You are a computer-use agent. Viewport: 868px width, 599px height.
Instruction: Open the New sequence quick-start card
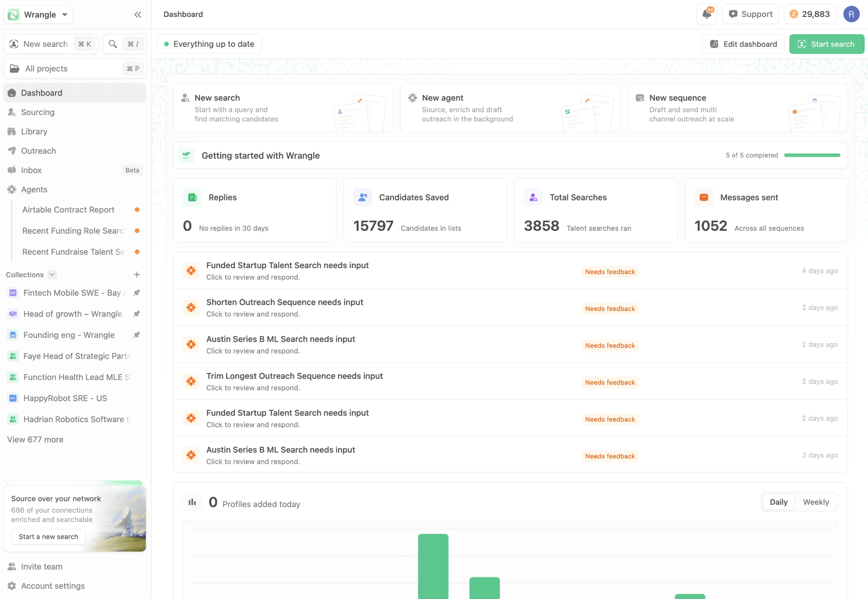click(738, 108)
